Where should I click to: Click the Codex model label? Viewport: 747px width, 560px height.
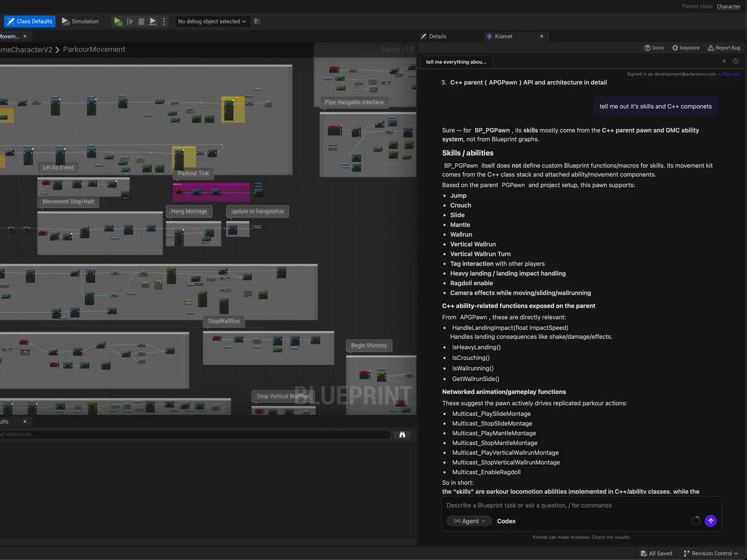(506, 521)
